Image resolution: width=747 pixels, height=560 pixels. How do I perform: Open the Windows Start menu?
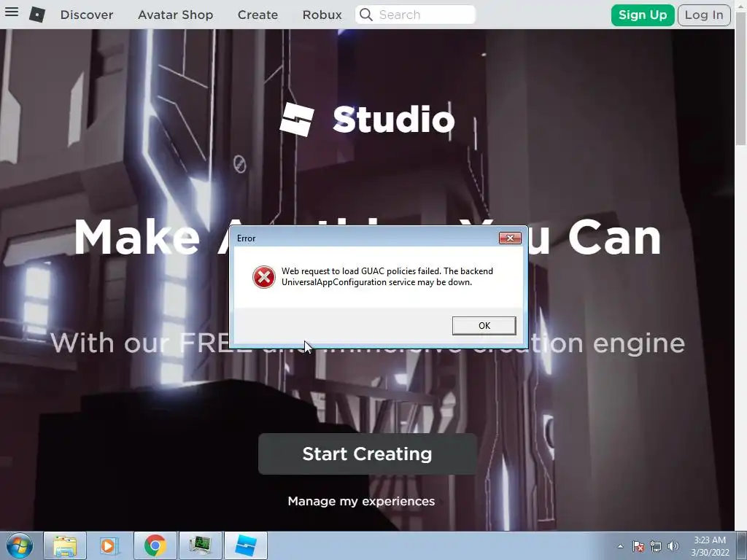pos(19,545)
